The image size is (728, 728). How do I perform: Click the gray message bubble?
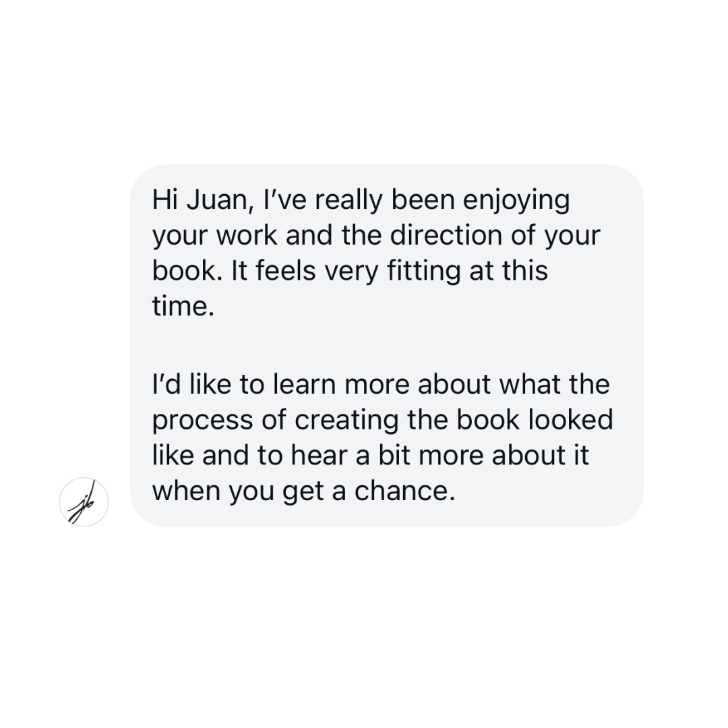pos(387,345)
